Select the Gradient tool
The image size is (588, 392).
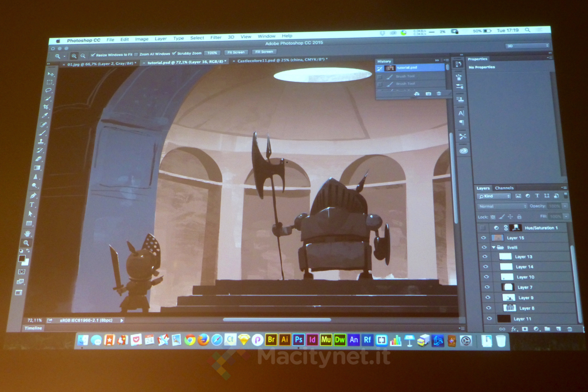pos(37,168)
